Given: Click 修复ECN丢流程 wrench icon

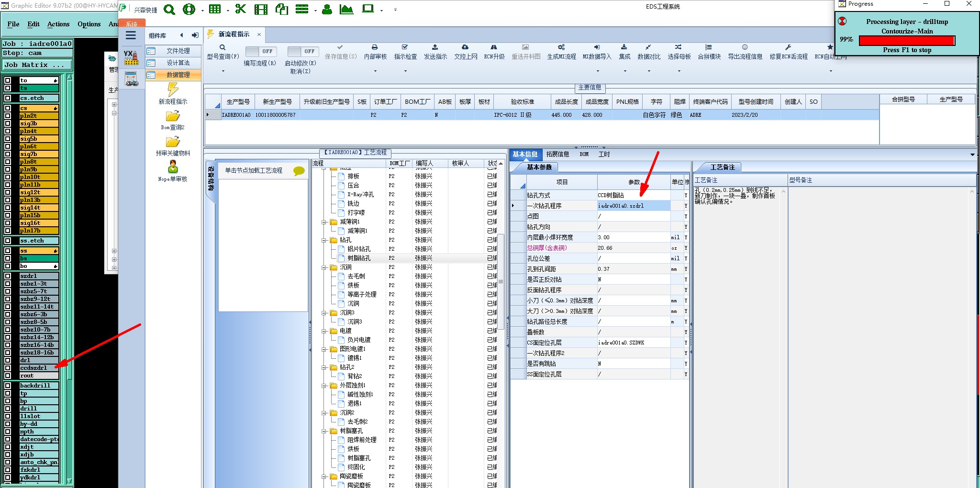Looking at the screenshot, I should [x=788, y=47].
